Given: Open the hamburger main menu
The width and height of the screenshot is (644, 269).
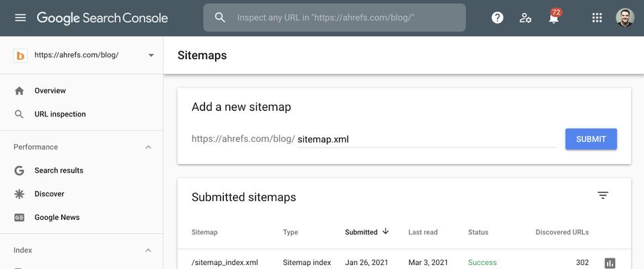Looking at the screenshot, I should (x=20, y=17).
